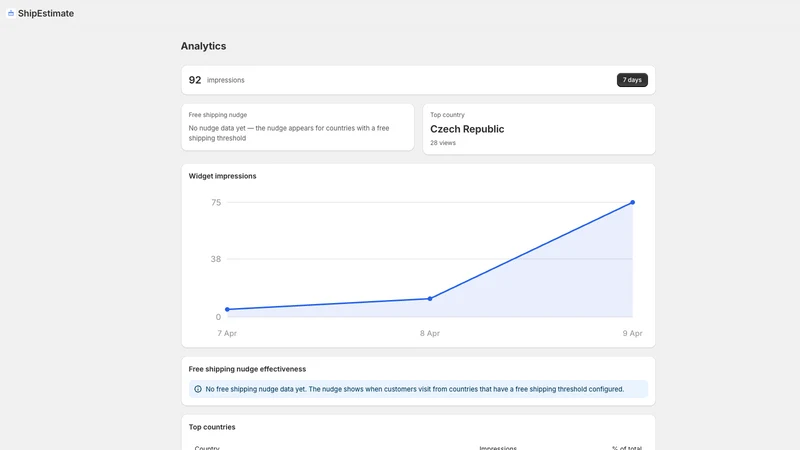The image size is (800, 450).
Task: Select the 8 Apr data point on chart
Action: click(430, 298)
